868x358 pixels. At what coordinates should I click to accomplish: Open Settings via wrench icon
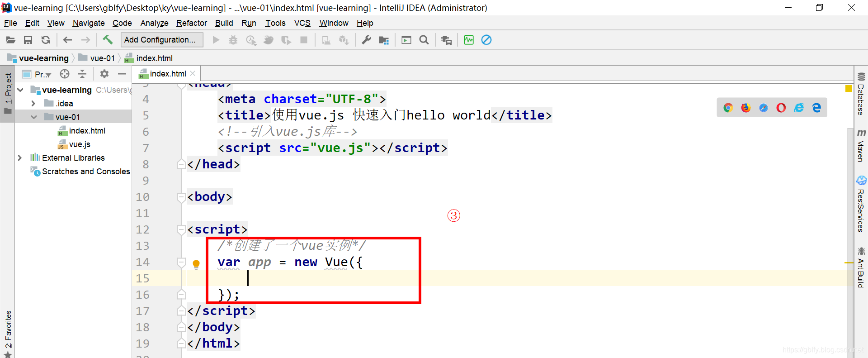point(366,40)
